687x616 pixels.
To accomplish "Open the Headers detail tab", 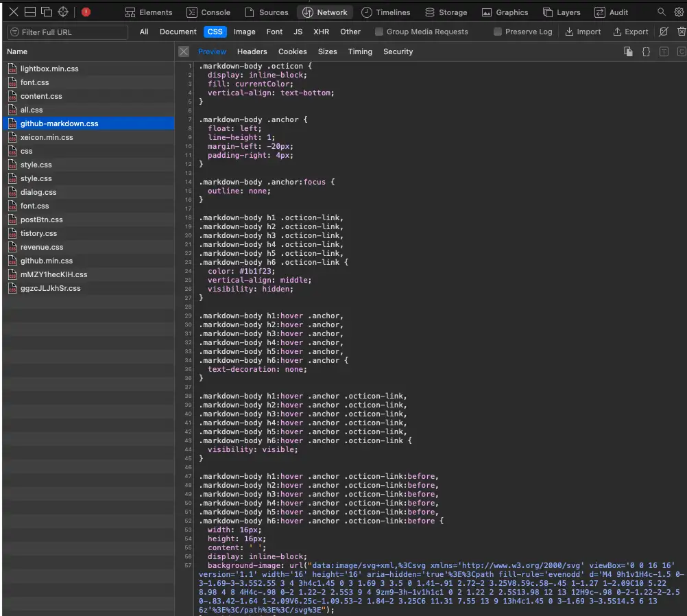I will [x=252, y=51].
